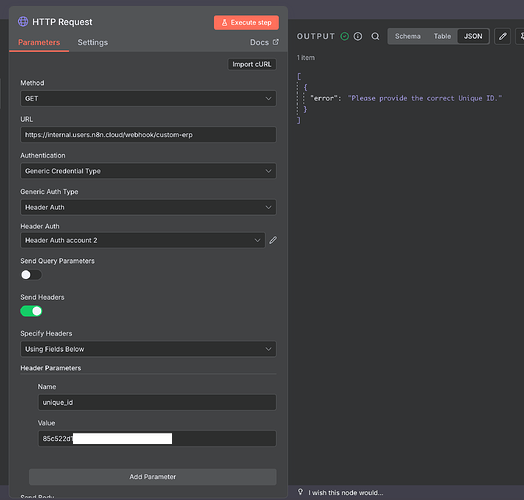Click the pin output icon at the edge
This screenshot has height=500, width=524.
tap(521, 36)
